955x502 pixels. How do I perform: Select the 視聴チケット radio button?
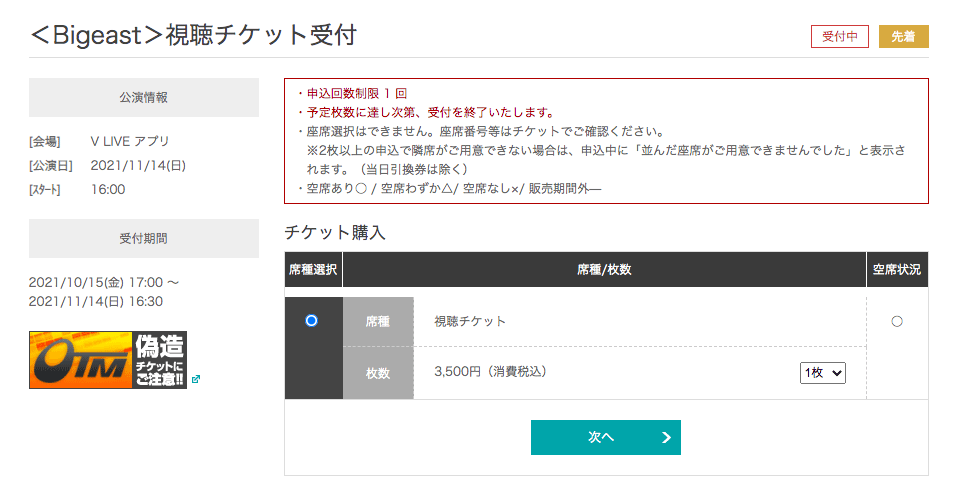tap(311, 321)
